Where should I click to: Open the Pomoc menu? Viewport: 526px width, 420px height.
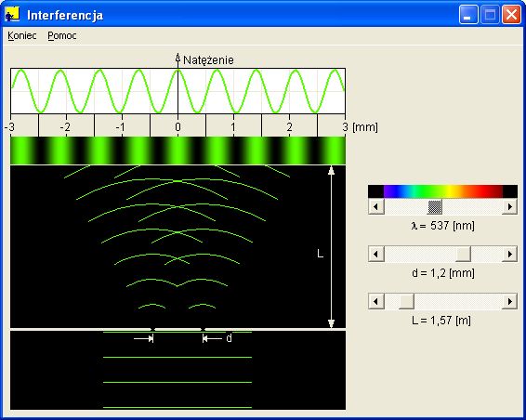coord(62,35)
